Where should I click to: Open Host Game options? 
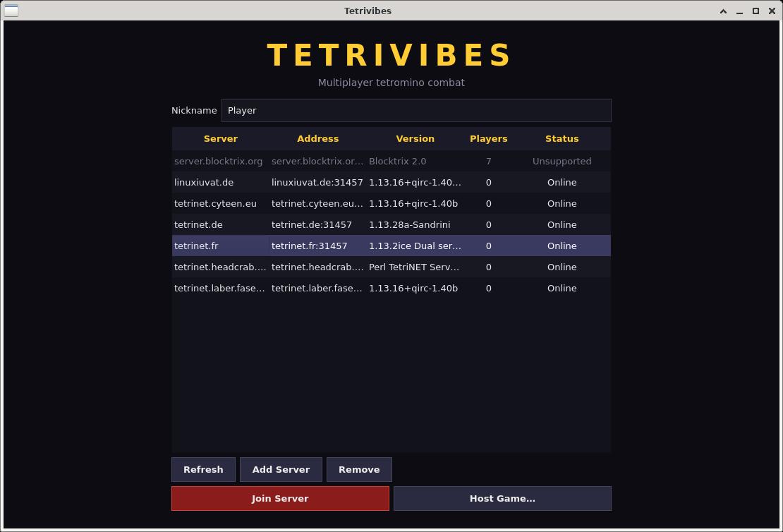point(502,499)
